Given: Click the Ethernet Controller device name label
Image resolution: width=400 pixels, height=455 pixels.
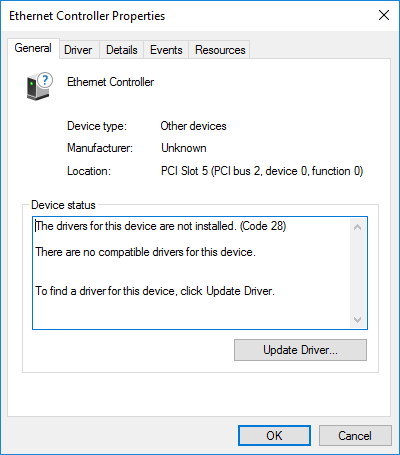Looking at the screenshot, I should point(110,82).
